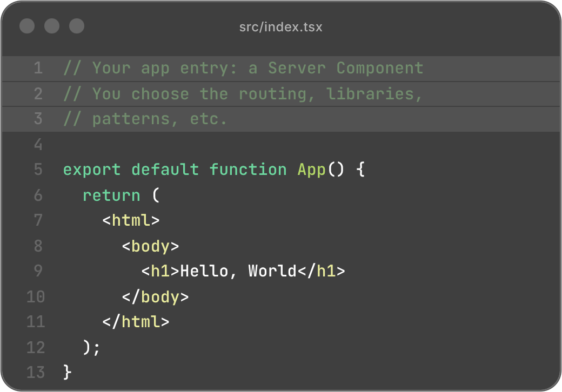
Task: Click the "export" keyword
Action: (x=92, y=170)
